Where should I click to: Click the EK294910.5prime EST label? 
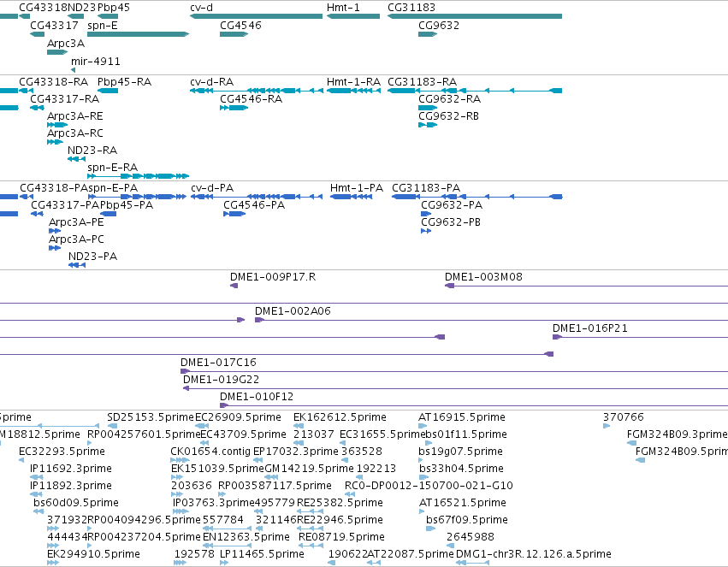click(93, 554)
